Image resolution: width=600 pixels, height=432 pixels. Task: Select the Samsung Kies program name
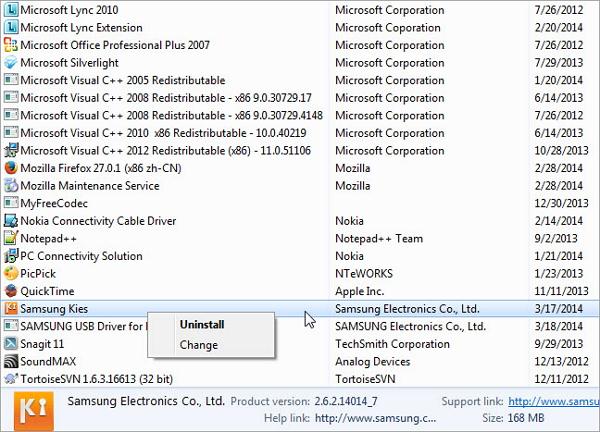pyautogui.click(x=54, y=308)
